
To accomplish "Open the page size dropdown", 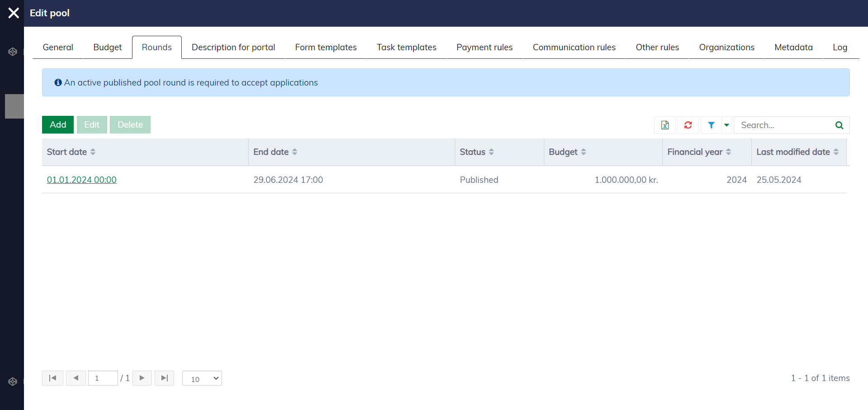I will point(202,378).
